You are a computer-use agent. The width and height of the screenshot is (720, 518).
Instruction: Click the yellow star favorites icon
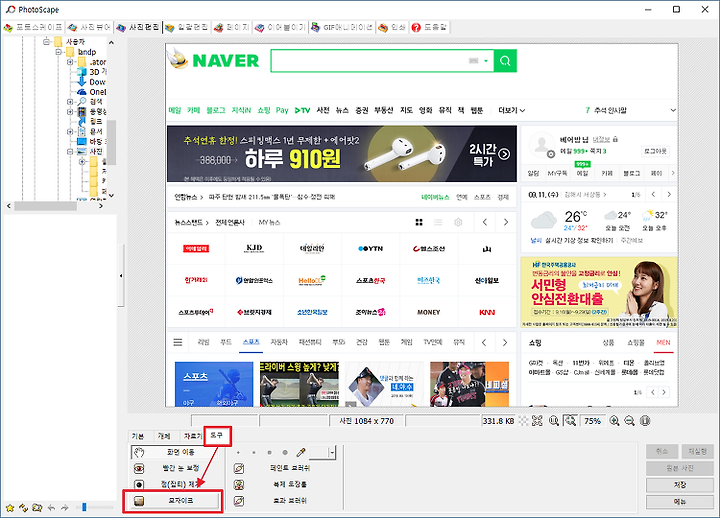coord(10,508)
